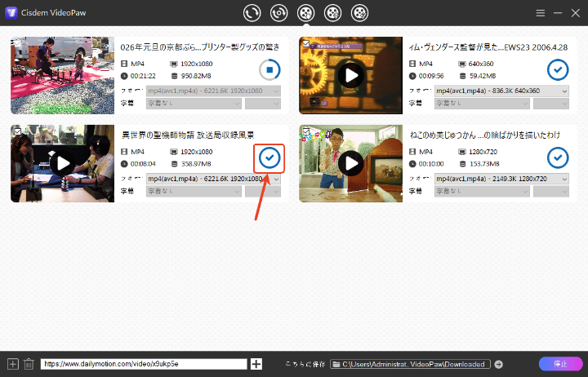Click the dailymotion URL input field
Viewport: 588px width, 377px height.
coord(143,364)
